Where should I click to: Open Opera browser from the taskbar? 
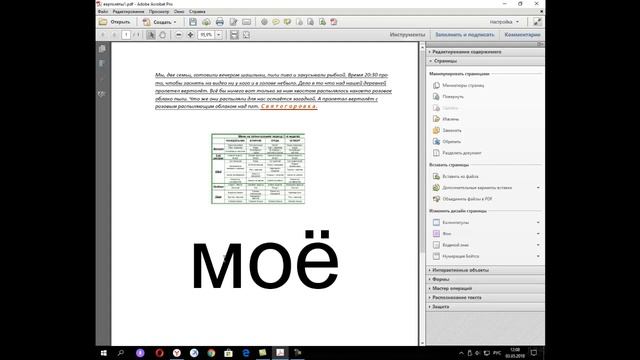(159, 353)
